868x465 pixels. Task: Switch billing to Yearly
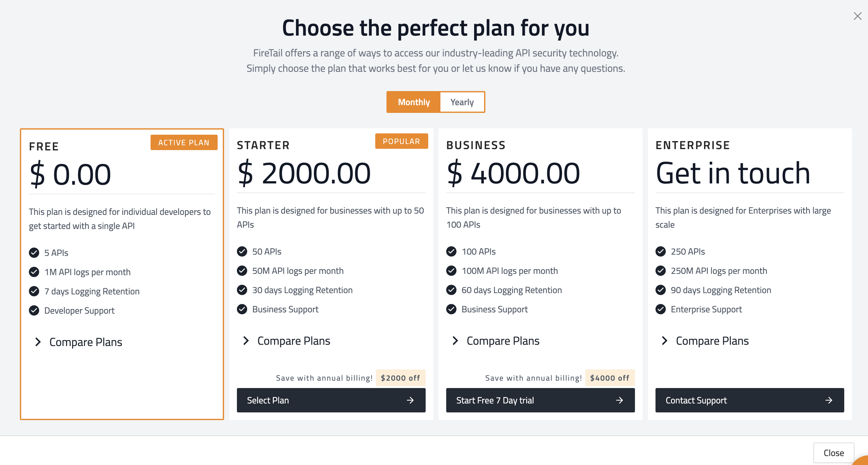click(x=462, y=102)
